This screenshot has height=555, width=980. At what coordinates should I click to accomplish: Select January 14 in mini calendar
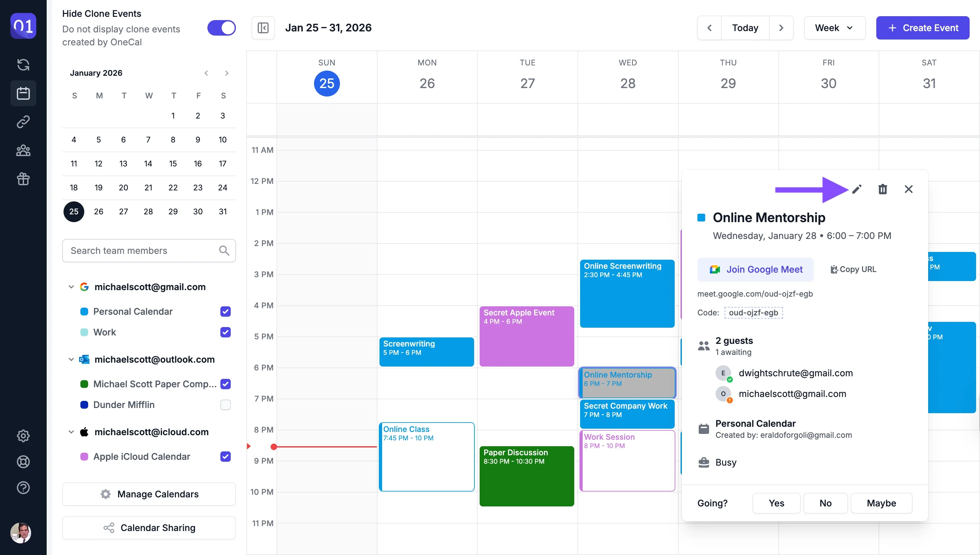pos(148,164)
